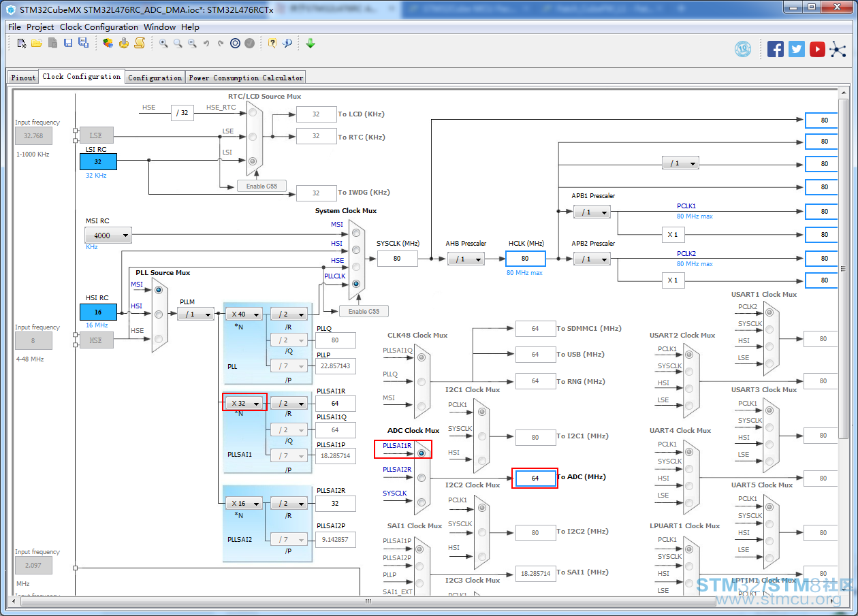
Task: Select SYSCLK in the ADC Clock Mux
Action: point(422,502)
